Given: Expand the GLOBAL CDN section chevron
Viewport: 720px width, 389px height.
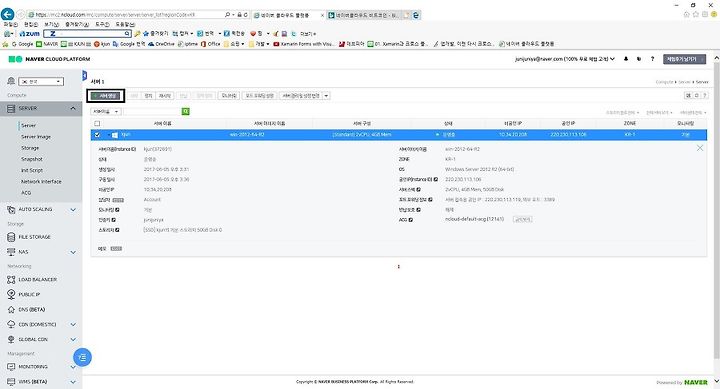Looking at the screenshot, I should click(73, 339).
